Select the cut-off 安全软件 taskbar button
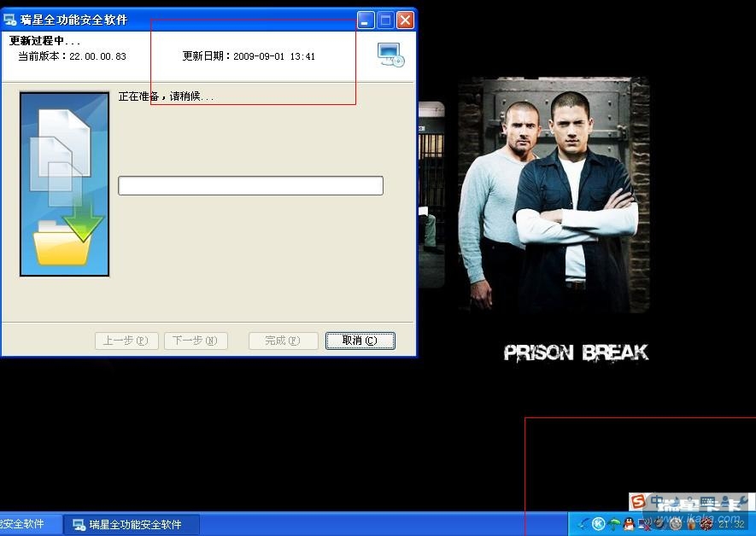The image size is (756, 536). (x=29, y=524)
